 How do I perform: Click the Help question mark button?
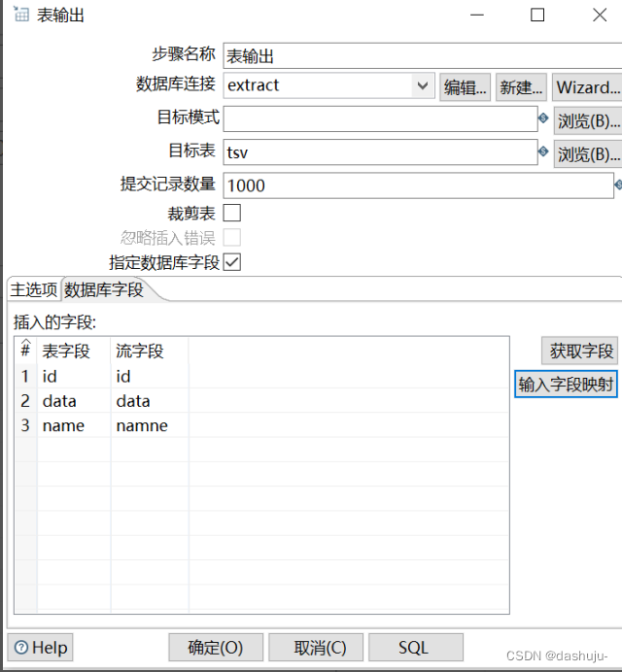(x=40, y=647)
